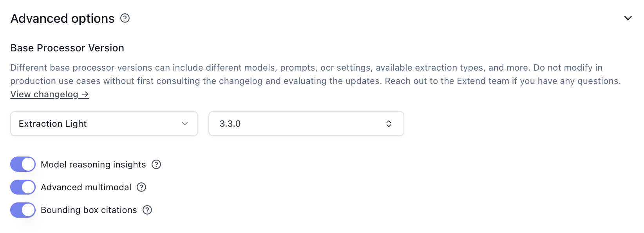Image resolution: width=644 pixels, height=233 pixels.
Task: View help for Model reasoning insights
Action: pyautogui.click(x=156, y=164)
